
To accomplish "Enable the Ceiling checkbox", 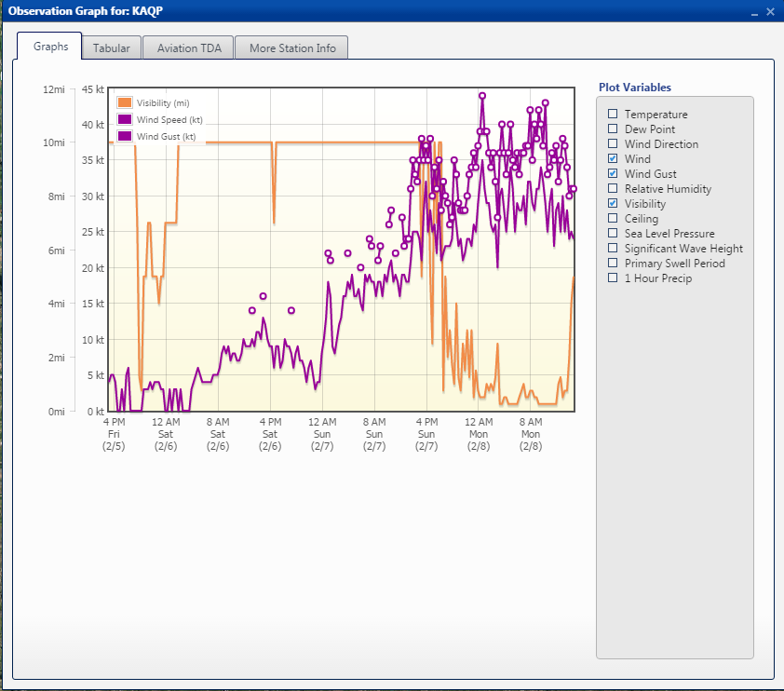I will (613, 219).
